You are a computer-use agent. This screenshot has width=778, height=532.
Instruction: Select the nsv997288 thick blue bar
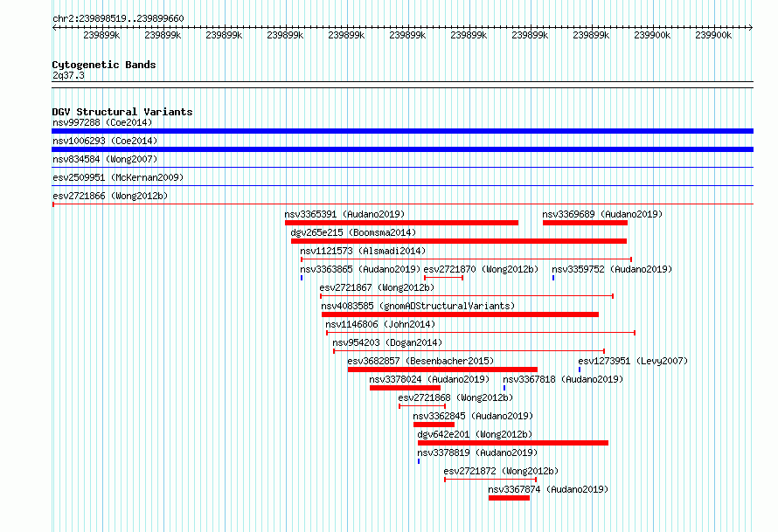pyautogui.click(x=402, y=131)
